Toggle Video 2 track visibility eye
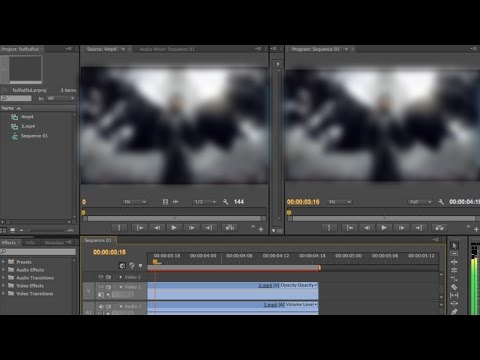 click(101, 277)
